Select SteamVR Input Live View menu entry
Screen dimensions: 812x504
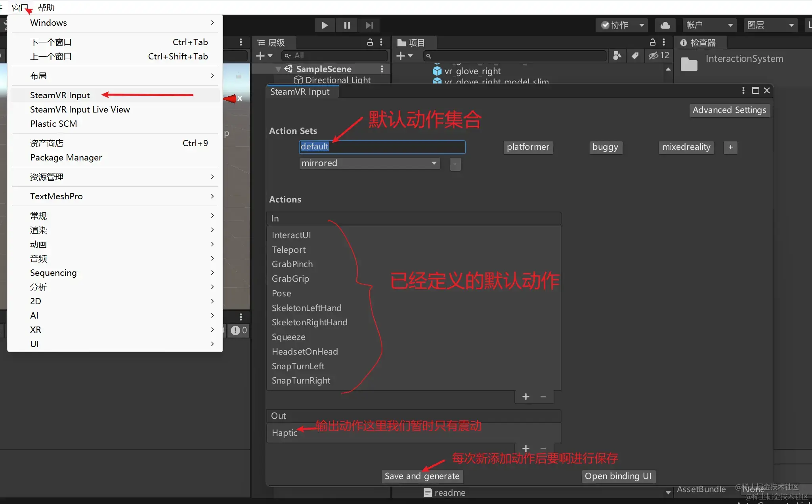point(80,109)
